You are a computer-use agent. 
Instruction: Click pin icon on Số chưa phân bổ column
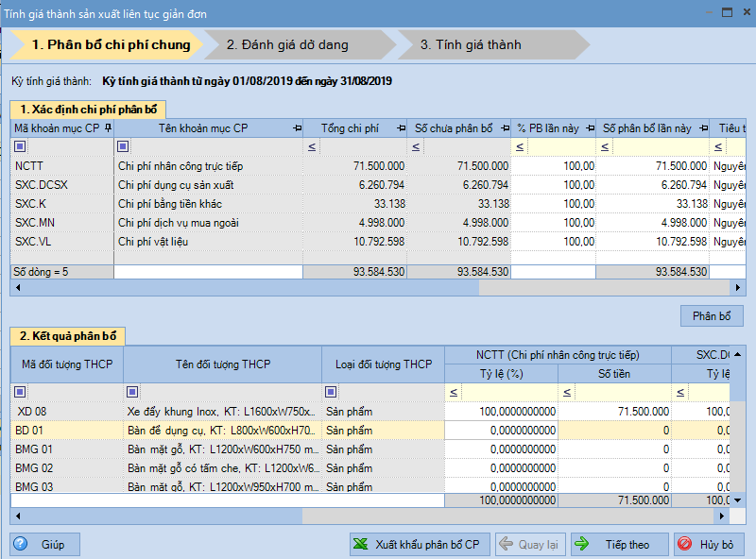506,127
